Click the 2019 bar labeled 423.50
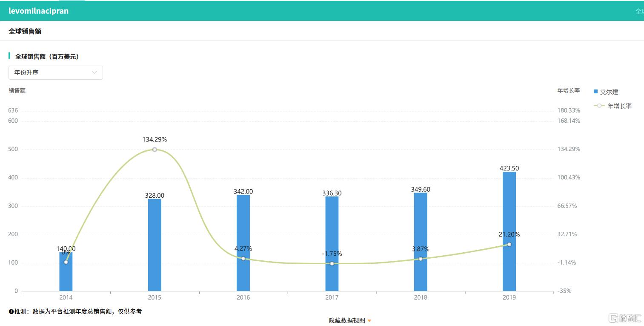This screenshot has height=326, width=644. coord(509,231)
